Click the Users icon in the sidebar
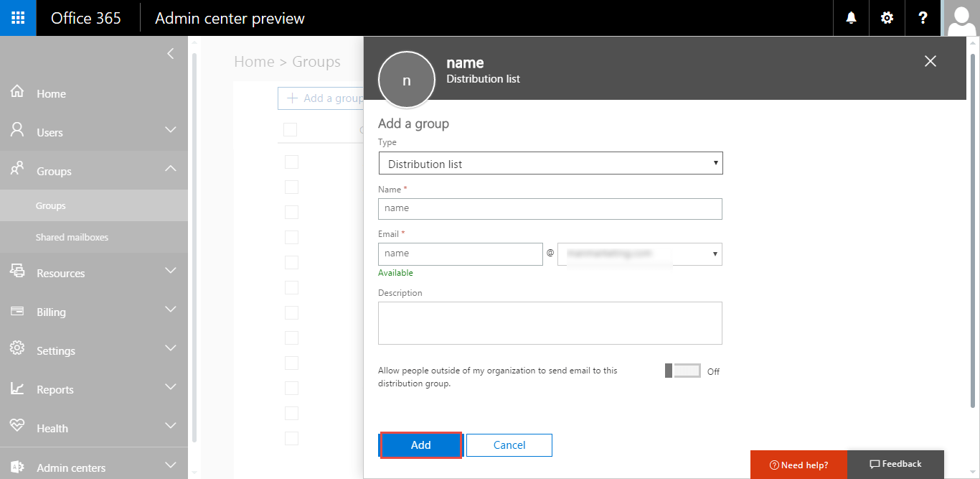 pos(17,131)
